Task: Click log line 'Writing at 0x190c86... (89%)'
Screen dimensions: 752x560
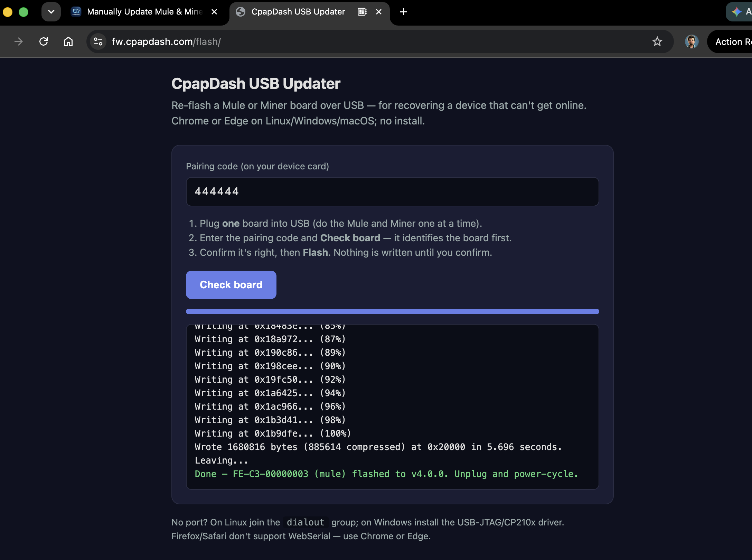Action: pos(270,353)
